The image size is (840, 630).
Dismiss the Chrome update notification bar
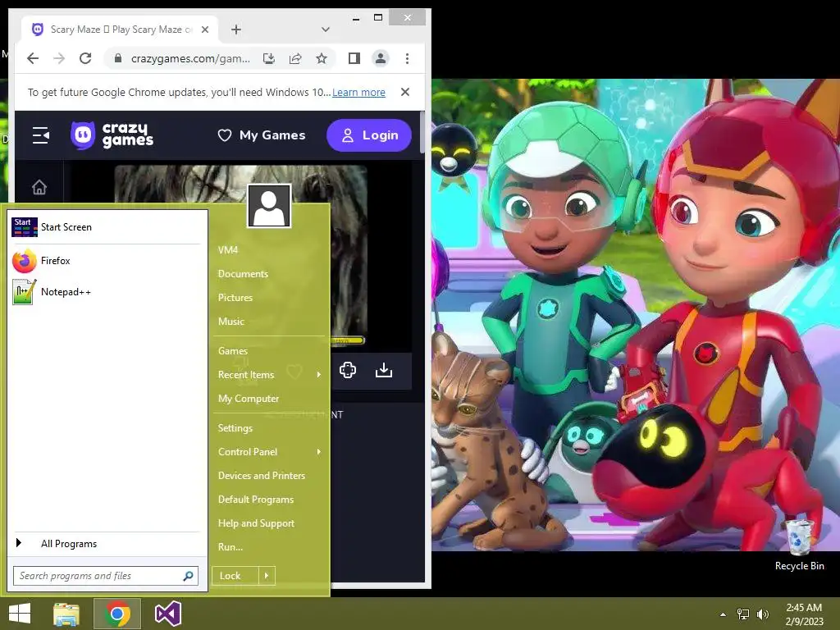point(405,92)
